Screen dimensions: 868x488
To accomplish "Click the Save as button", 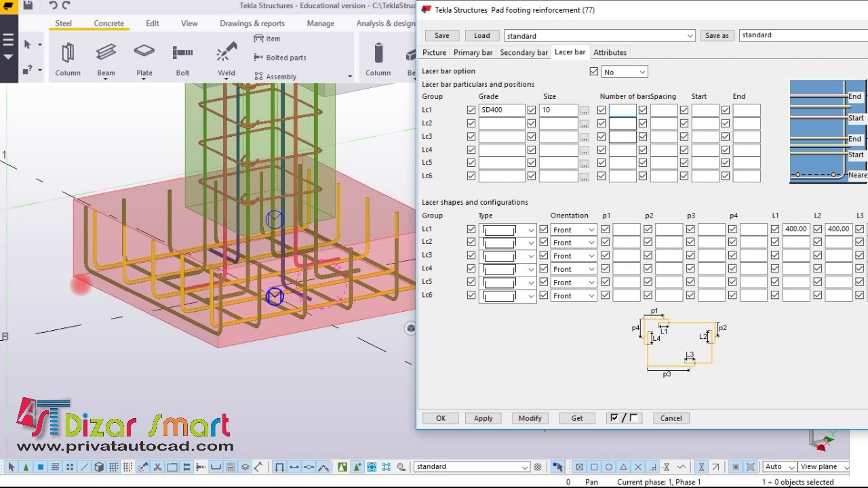I will click(717, 36).
